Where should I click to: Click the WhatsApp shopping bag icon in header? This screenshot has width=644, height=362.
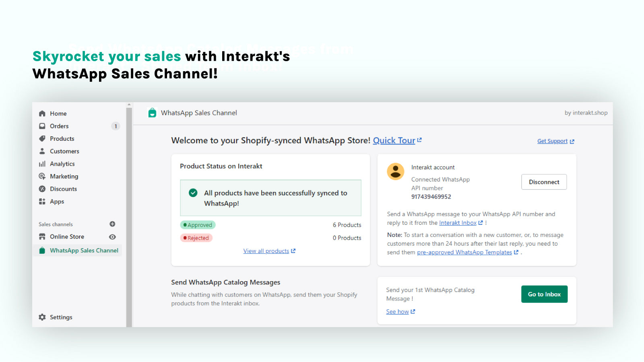[152, 113]
